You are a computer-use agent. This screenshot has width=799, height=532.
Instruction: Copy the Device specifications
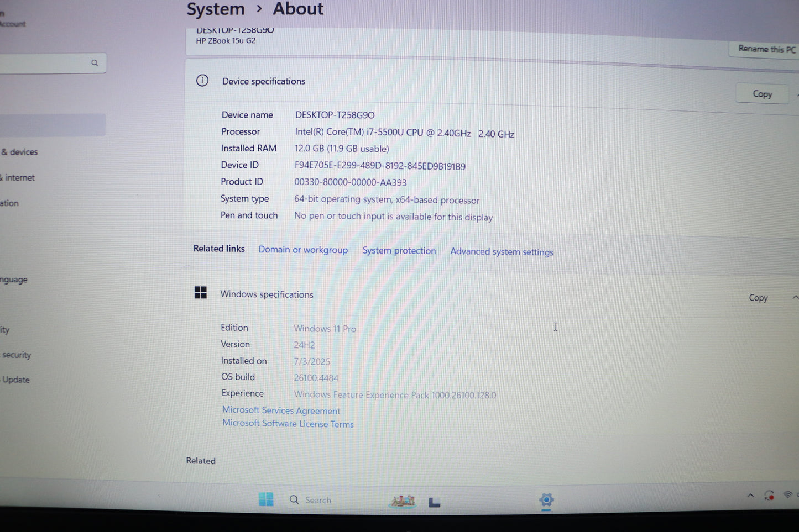pyautogui.click(x=762, y=94)
